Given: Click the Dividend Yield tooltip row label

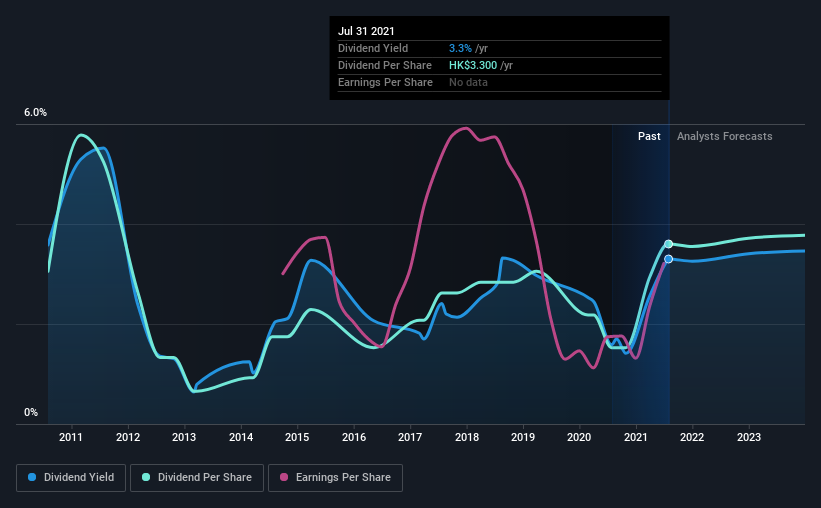Looking at the screenshot, I should click(x=373, y=48).
